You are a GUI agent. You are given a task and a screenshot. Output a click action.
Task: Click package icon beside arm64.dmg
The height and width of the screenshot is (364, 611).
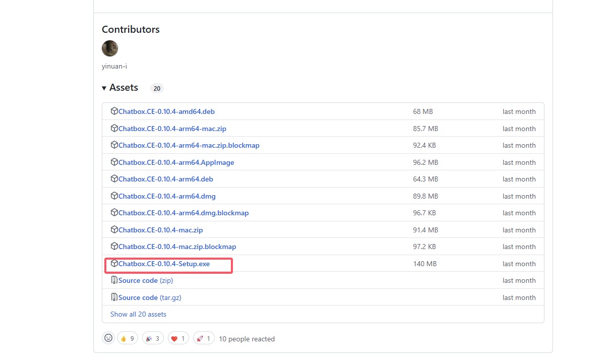(x=114, y=196)
